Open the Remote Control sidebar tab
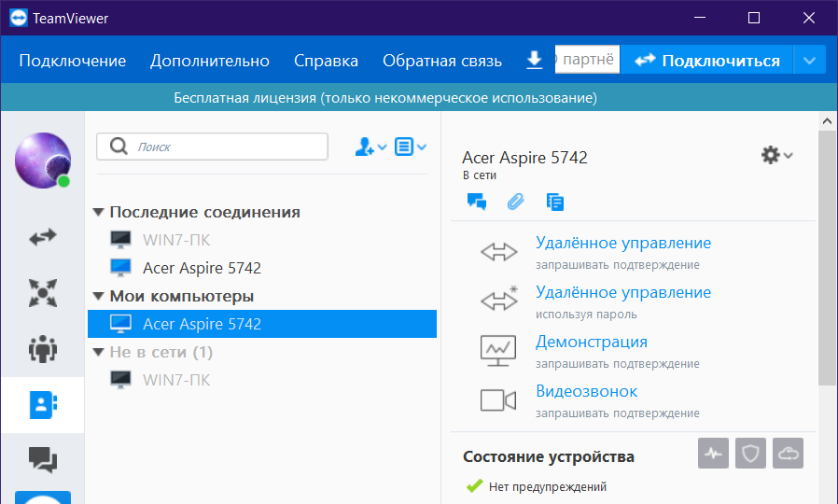 pos(42,237)
